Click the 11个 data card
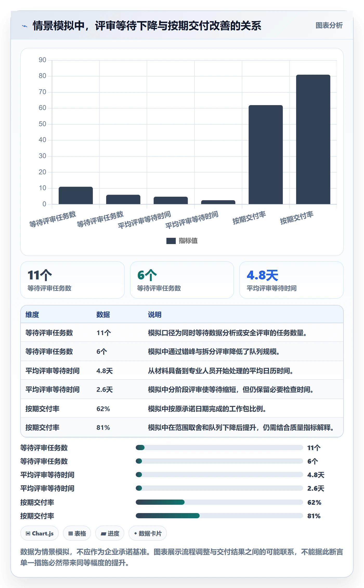This screenshot has width=364, height=588. click(x=73, y=280)
